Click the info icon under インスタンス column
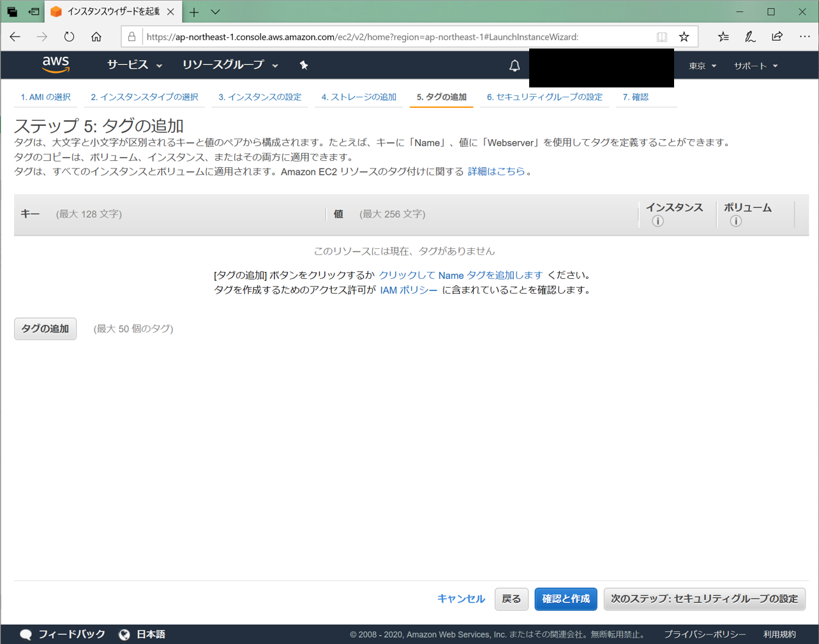This screenshot has width=819, height=644. point(657,221)
